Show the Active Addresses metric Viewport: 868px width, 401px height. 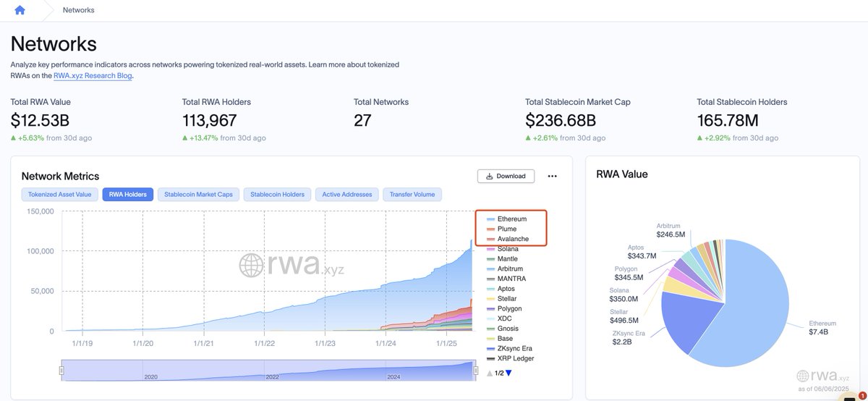pyautogui.click(x=347, y=194)
